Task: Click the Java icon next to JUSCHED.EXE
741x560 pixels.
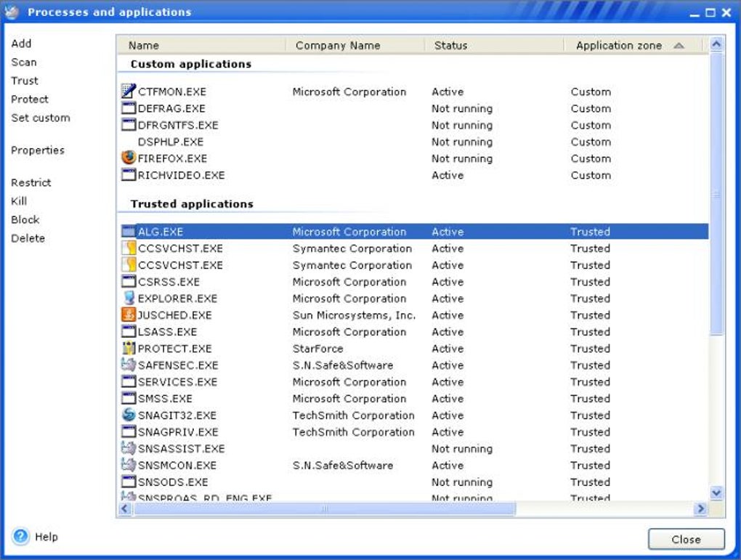Action: point(129,315)
